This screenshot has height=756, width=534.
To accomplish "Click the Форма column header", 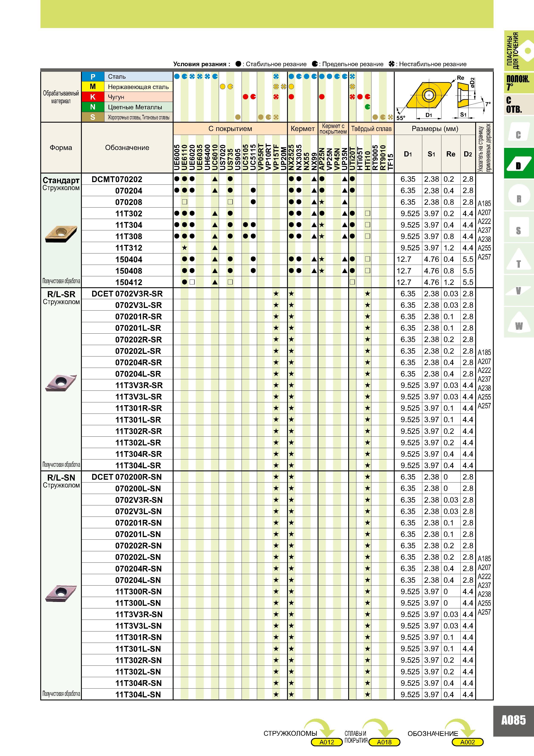I will pos(61,147).
